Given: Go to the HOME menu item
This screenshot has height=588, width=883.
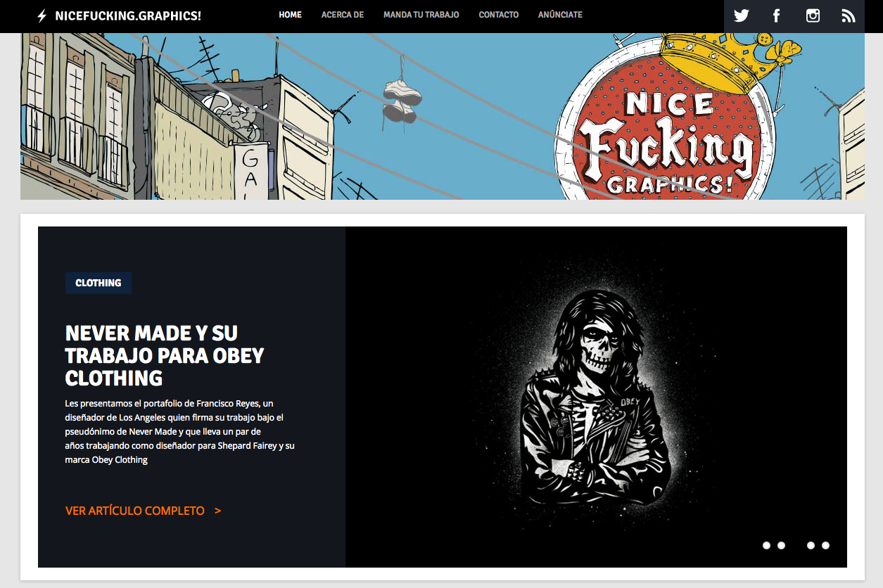Looking at the screenshot, I should click(290, 15).
